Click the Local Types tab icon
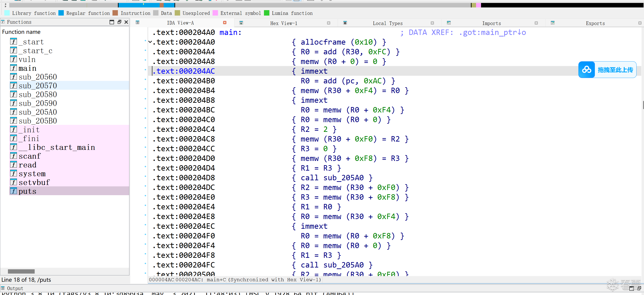 tap(345, 23)
